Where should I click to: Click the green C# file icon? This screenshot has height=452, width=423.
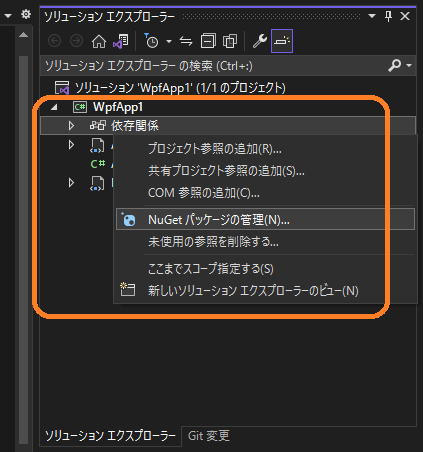click(98, 164)
